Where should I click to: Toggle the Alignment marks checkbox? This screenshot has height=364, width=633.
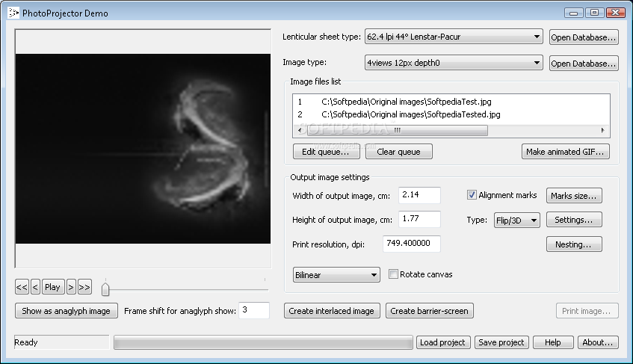[x=472, y=195]
